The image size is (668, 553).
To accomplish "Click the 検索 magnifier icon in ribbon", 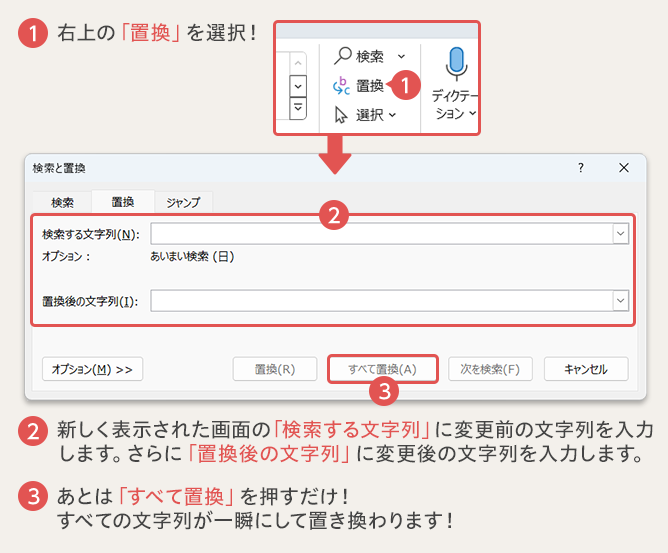I will 342,57.
